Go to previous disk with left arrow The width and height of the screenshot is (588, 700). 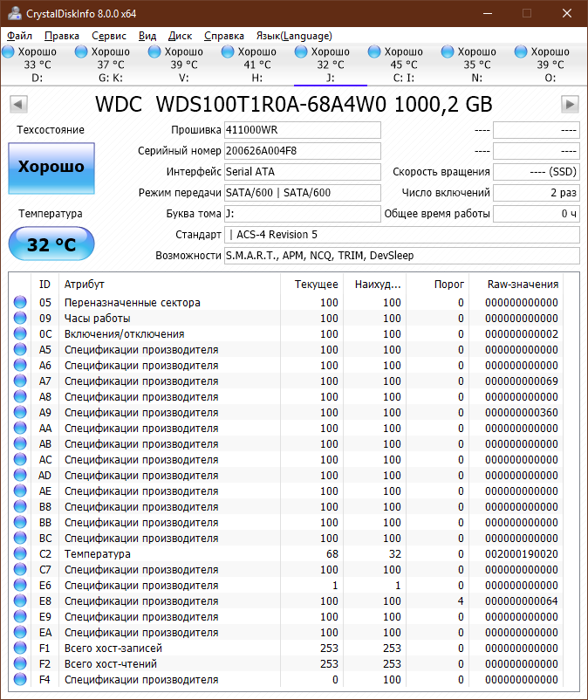(x=18, y=105)
